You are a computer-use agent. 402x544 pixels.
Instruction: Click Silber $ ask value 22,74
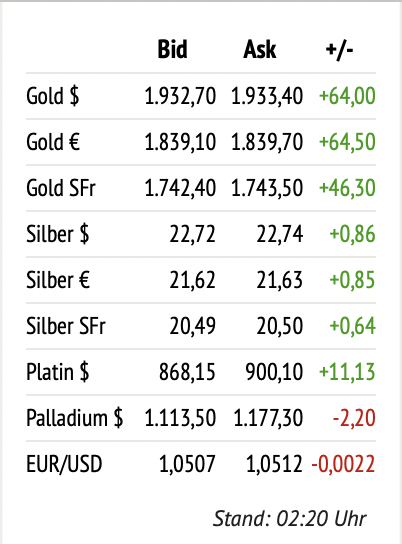[280, 234]
